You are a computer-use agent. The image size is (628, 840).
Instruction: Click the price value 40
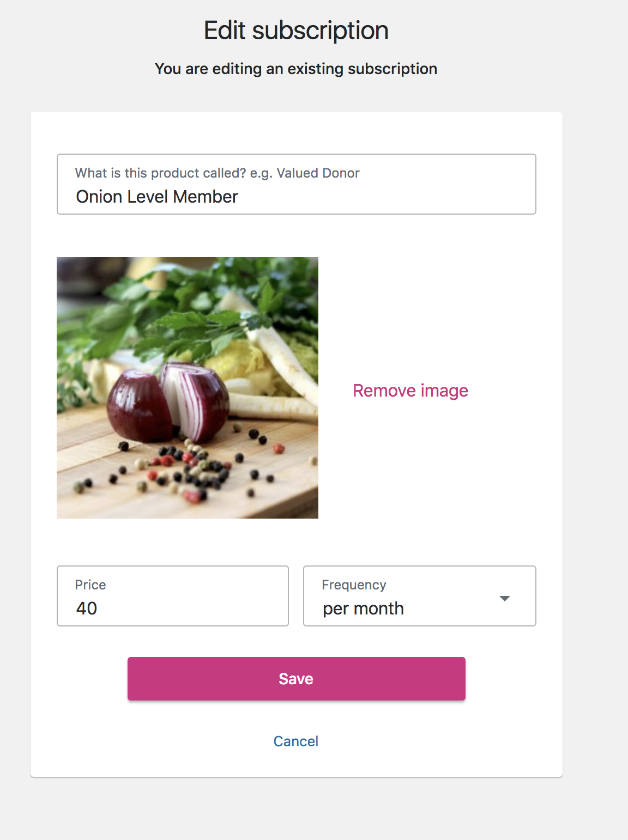click(x=87, y=608)
